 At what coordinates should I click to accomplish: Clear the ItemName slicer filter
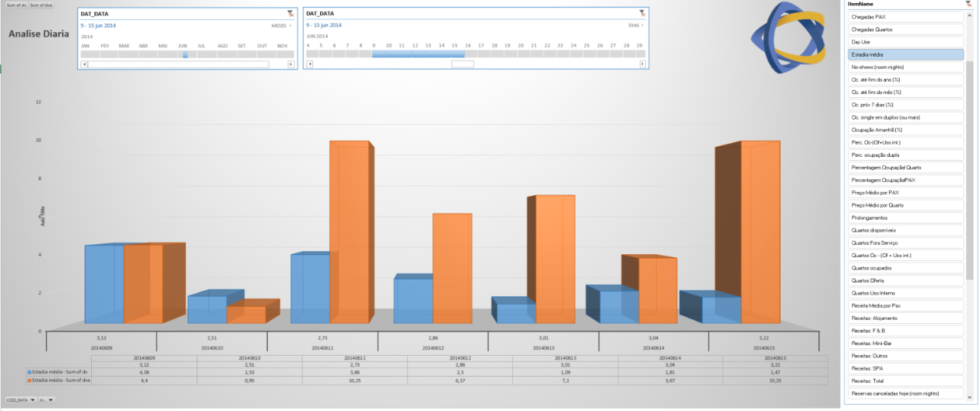pyautogui.click(x=969, y=4)
